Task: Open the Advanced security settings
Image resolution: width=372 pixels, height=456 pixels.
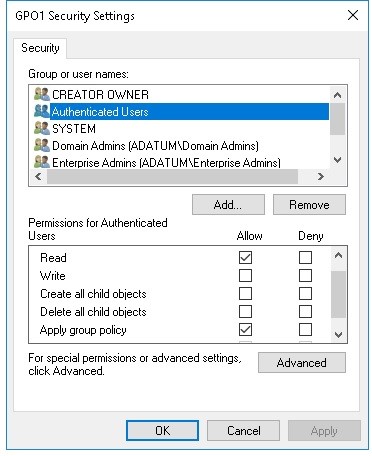Action: pos(302,363)
